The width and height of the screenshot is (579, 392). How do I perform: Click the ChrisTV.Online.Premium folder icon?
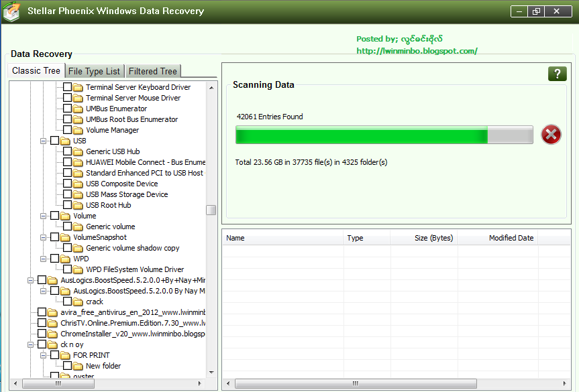[52, 323]
